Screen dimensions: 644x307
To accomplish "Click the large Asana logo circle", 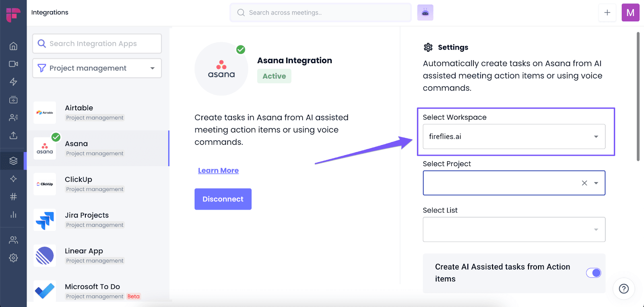I will tap(221, 69).
